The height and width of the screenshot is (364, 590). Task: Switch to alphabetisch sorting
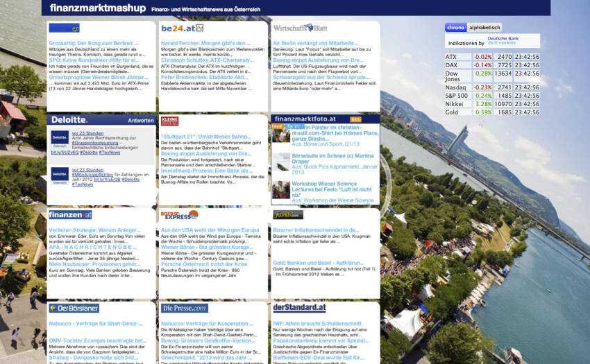click(484, 28)
